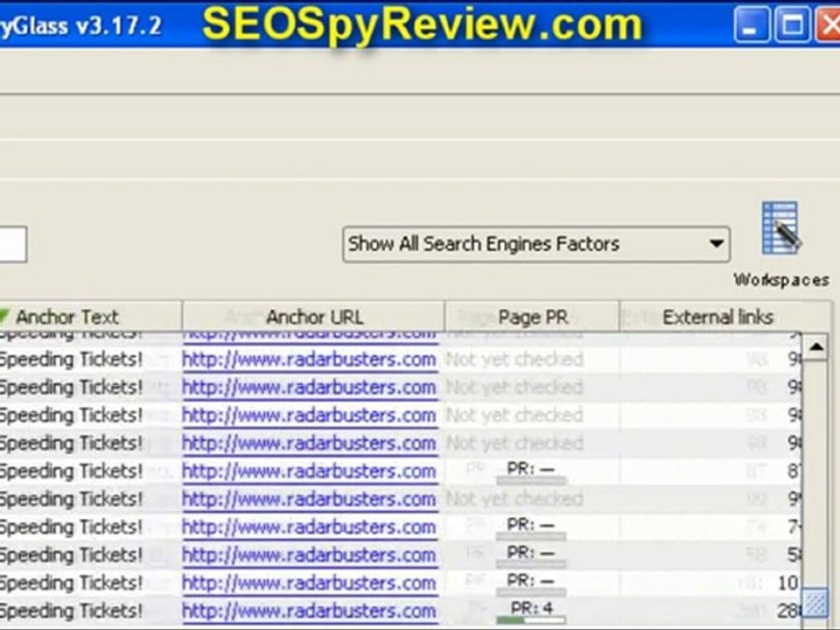
Task: Select Speeding Tickets! text in PR: 4 row
Action: pos(71,611)
